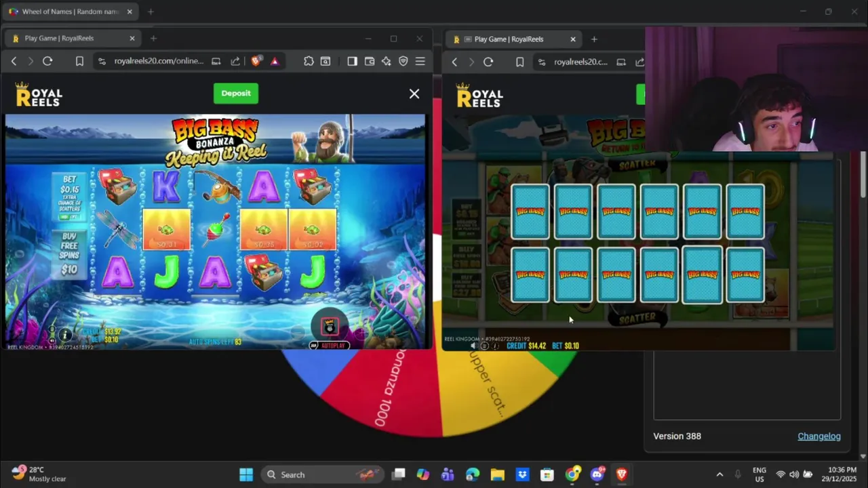Mute sound in the right Big Bass game
The image size is (868, 488).
point(473,346)
